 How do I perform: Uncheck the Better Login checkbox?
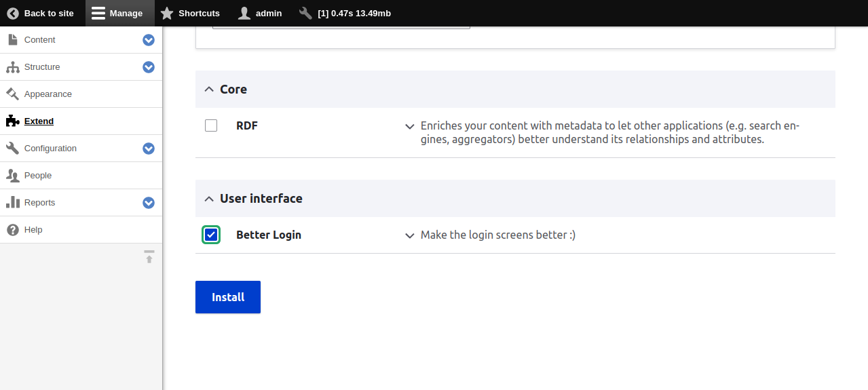coord(211,235)
